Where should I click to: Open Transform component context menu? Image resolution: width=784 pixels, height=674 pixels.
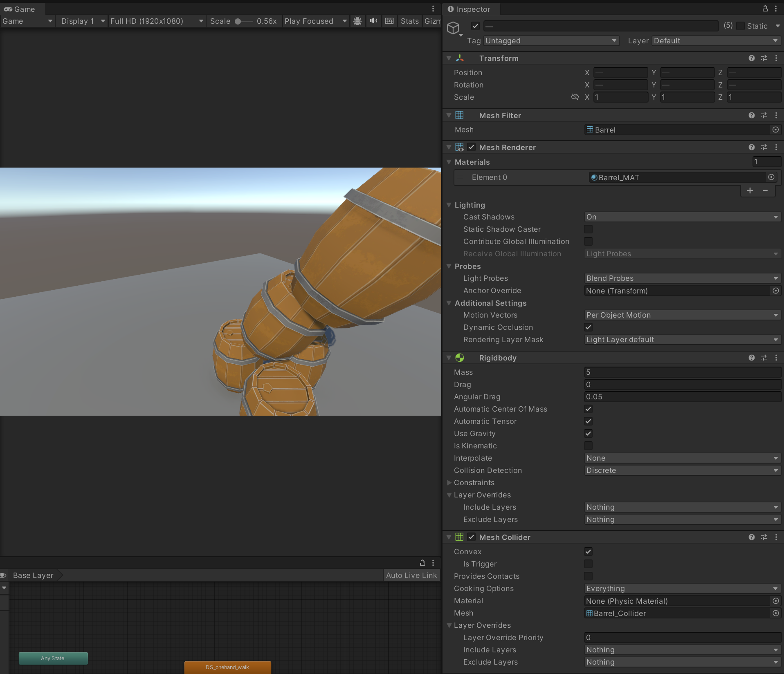(x=776, y=58)
